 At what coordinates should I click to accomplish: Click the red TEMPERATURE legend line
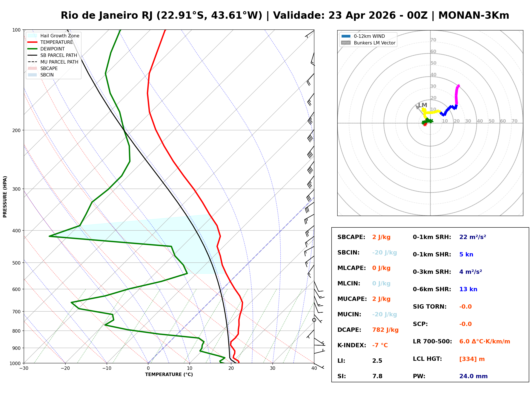coord(32,42)
